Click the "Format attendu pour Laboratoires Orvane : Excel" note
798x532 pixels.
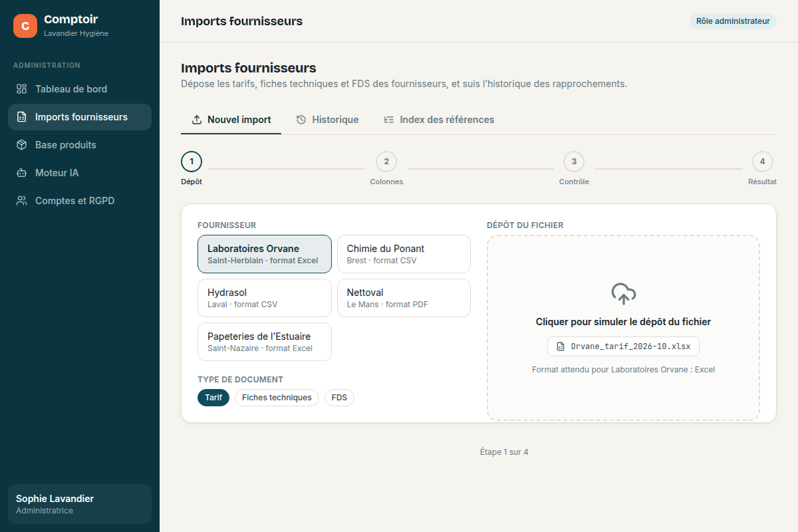pyautogui.click(x=623, y=370)
